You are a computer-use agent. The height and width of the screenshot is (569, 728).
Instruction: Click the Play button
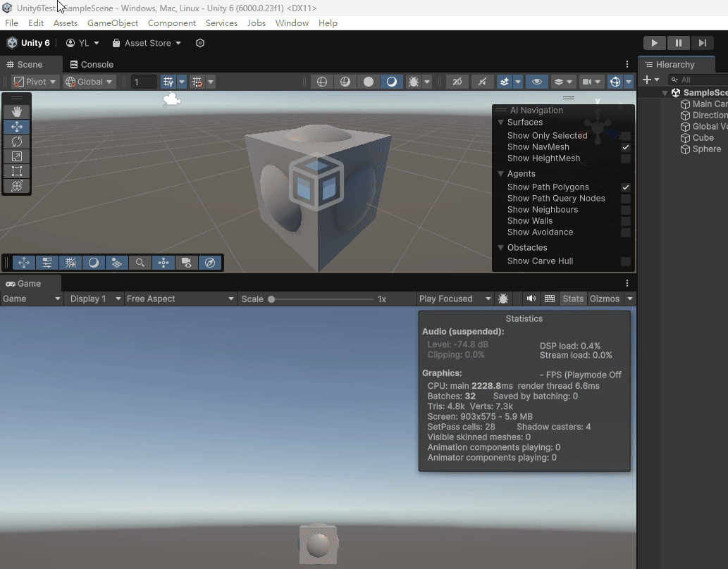[654, 43]
